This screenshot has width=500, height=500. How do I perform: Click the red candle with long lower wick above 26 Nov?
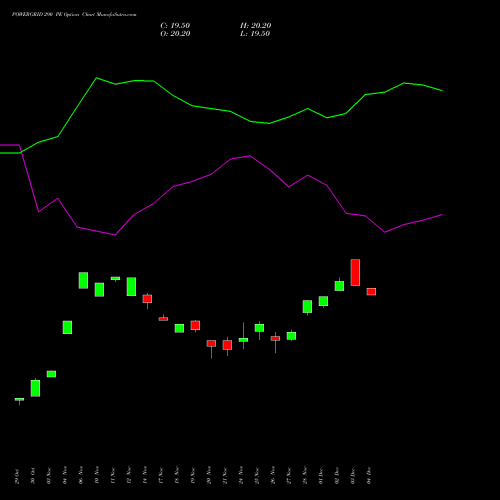click(x=275, y=338)
